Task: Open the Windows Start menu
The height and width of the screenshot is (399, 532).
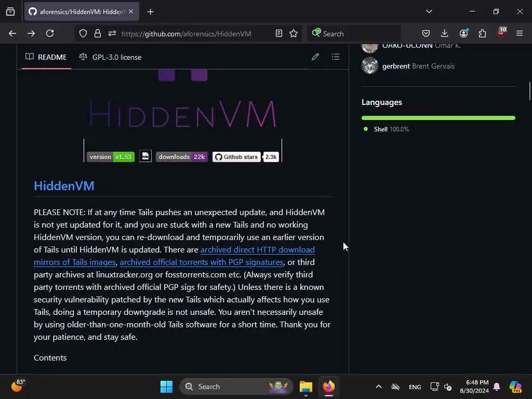Action: tap(166, 387)
